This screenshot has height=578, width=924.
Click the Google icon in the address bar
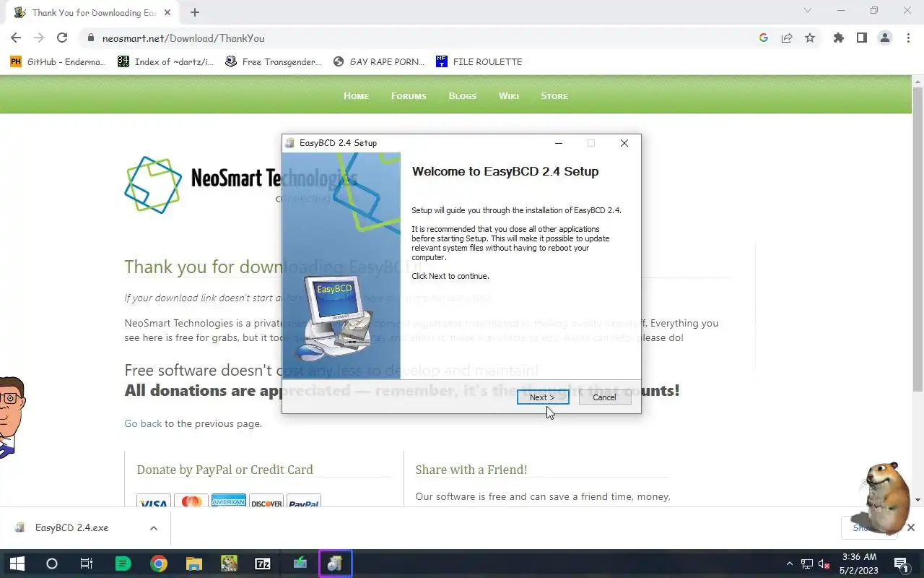point(764,38)
